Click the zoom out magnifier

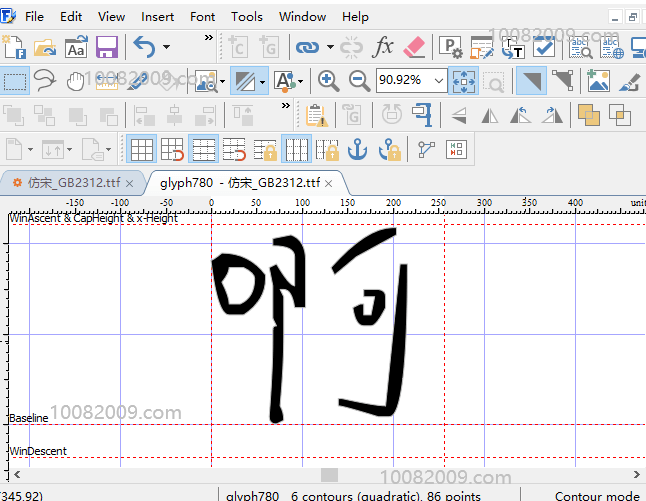pyautogui.click(x=359, y=81)
